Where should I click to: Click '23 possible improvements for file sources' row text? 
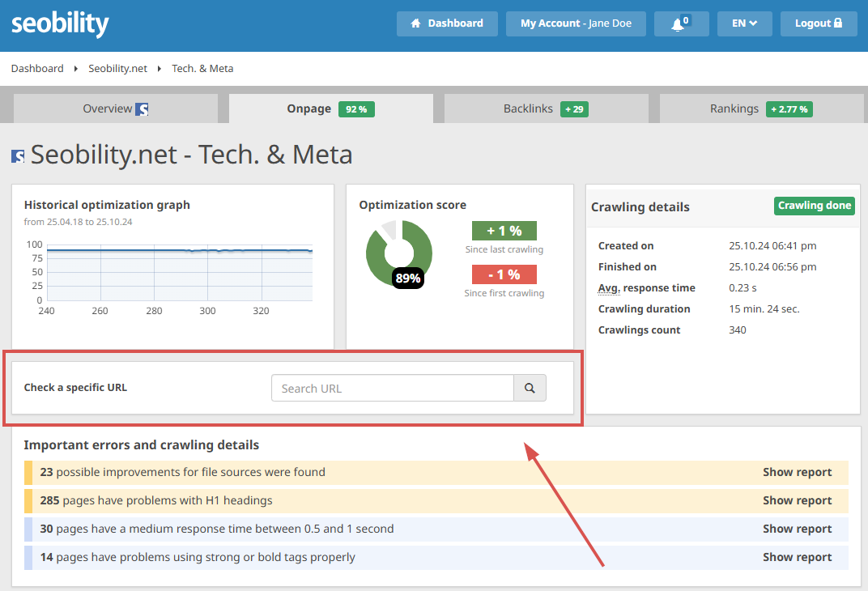click(183, 472)
